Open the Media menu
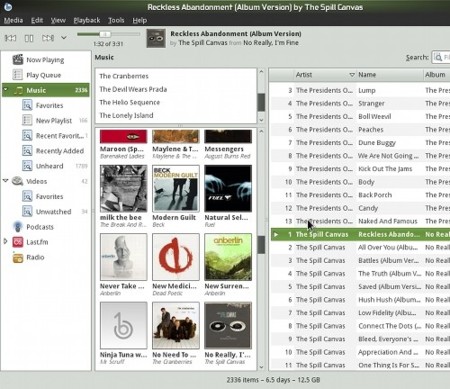Screen dimensions: 450x389 pos(13,20)
